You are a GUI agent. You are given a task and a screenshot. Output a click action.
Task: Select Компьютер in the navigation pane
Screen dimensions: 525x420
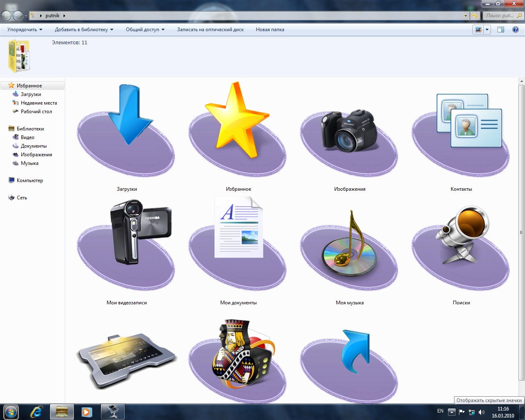coord(30,180)
